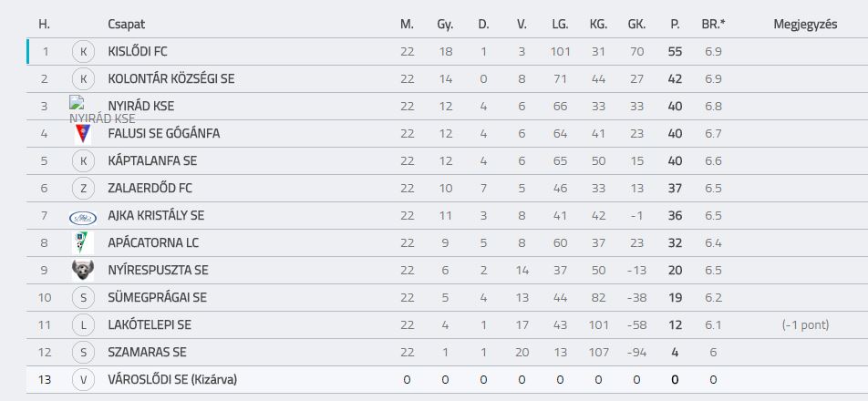This screenshot has width=868, height=401.
Task: Open the Kislődi FC team page
Action: tap(138, 51)
